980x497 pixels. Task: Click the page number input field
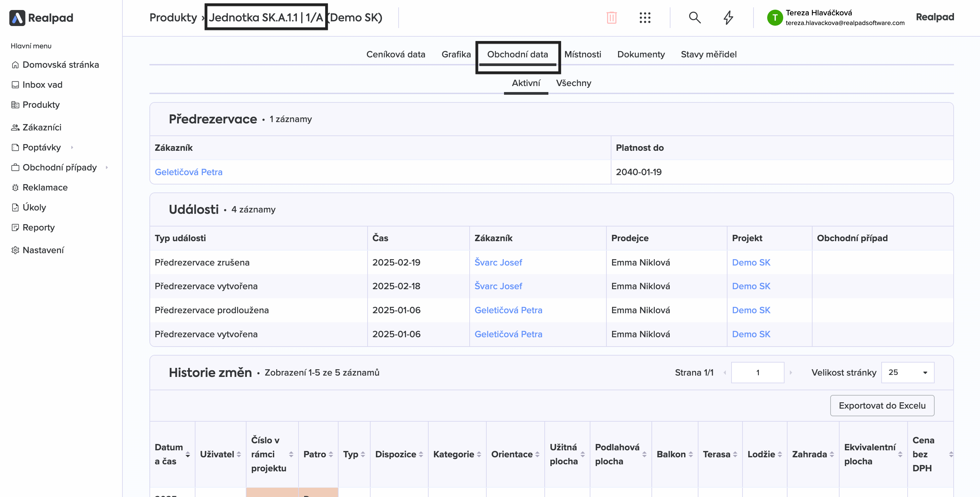coord(757,373)
